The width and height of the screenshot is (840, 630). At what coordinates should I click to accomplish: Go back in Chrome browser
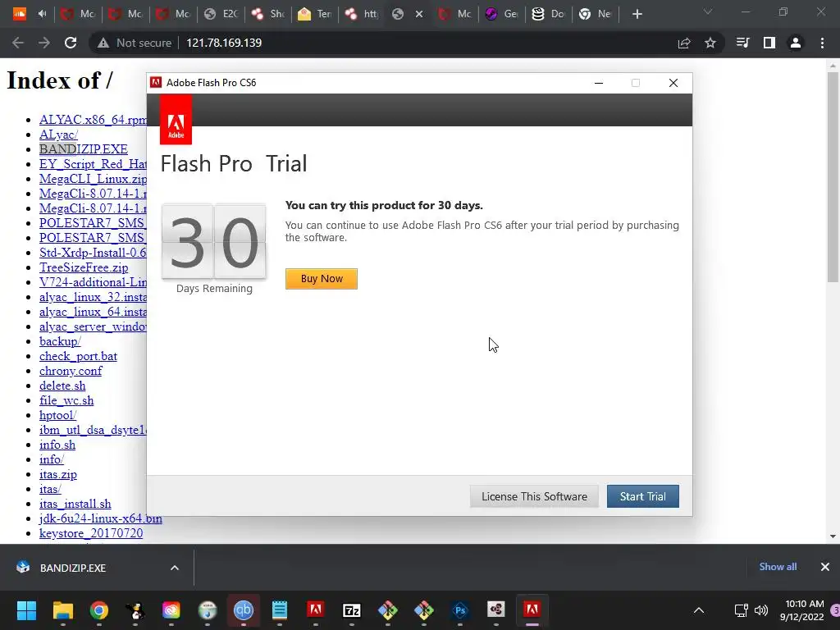[x=18, y=43]
